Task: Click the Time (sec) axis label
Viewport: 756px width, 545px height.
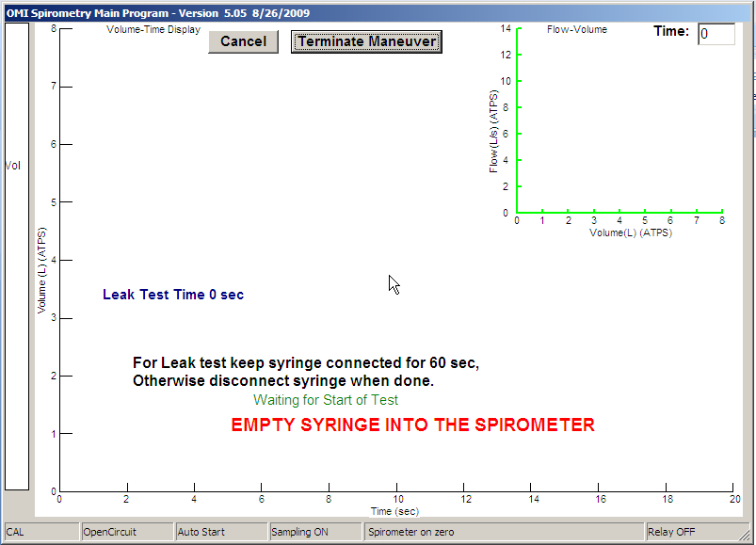Action: 394,511
